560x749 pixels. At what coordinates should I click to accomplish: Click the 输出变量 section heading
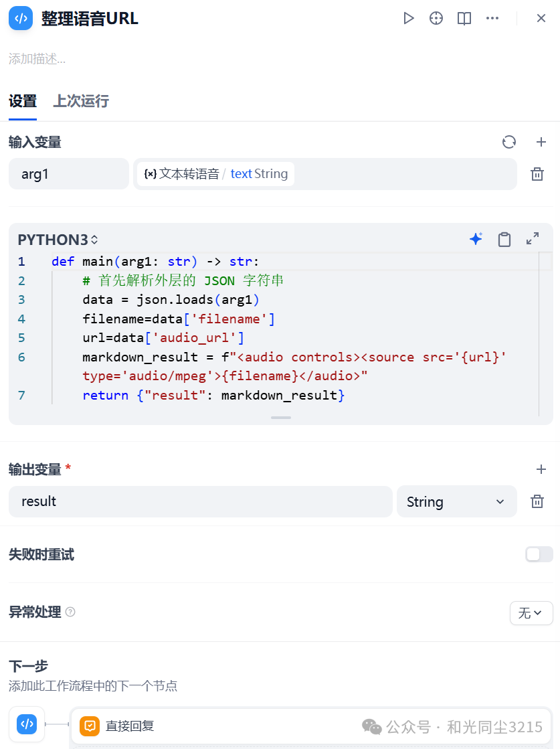coord(35,470)
